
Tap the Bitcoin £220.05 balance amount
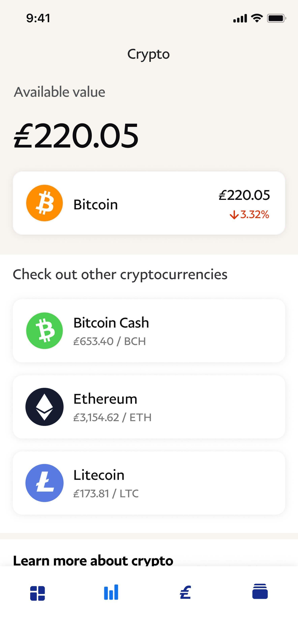pos(244,195)
